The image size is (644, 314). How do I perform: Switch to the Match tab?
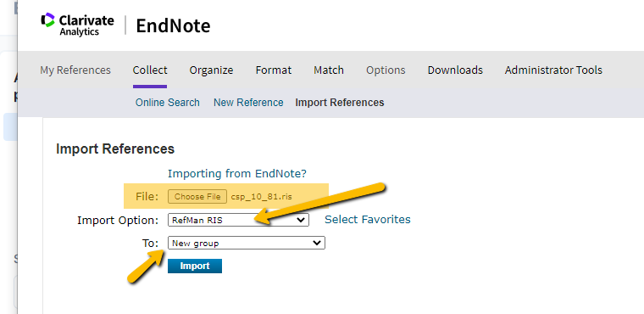click(x=329, y=70)
